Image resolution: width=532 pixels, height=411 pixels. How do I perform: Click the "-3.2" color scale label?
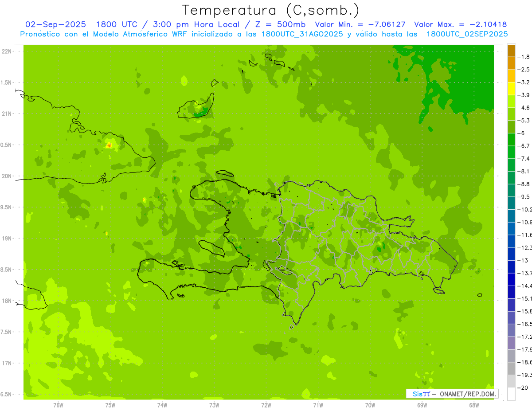pos(524,82)
